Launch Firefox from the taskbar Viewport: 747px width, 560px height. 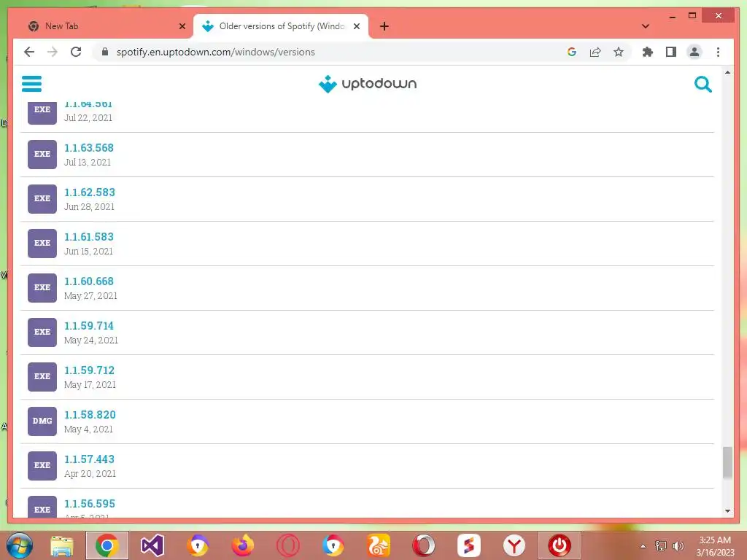[x=242, y=545]
